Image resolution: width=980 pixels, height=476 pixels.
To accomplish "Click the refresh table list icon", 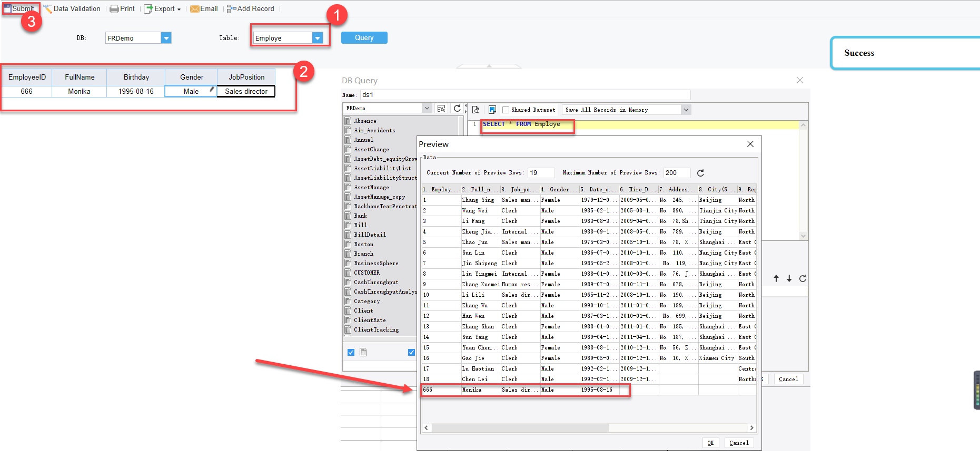I will click(x=457, y=109).
